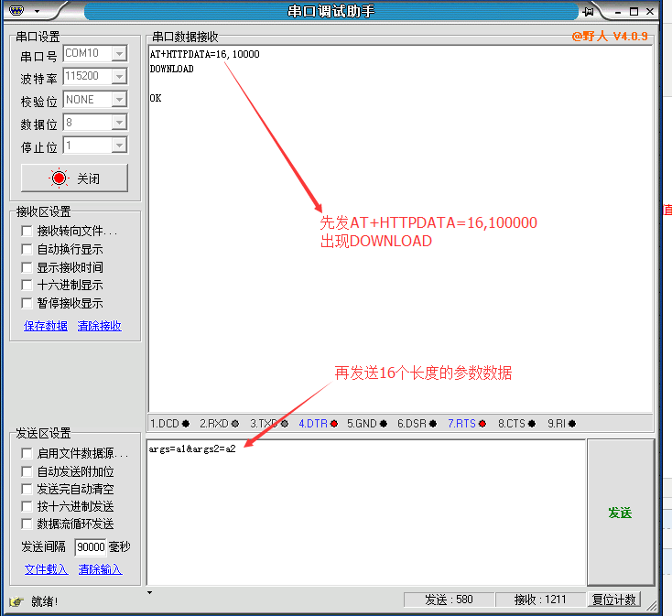Enable 自动换行显示 checkbox
Viewport: 672px width, 616px height.
[27, 249]
